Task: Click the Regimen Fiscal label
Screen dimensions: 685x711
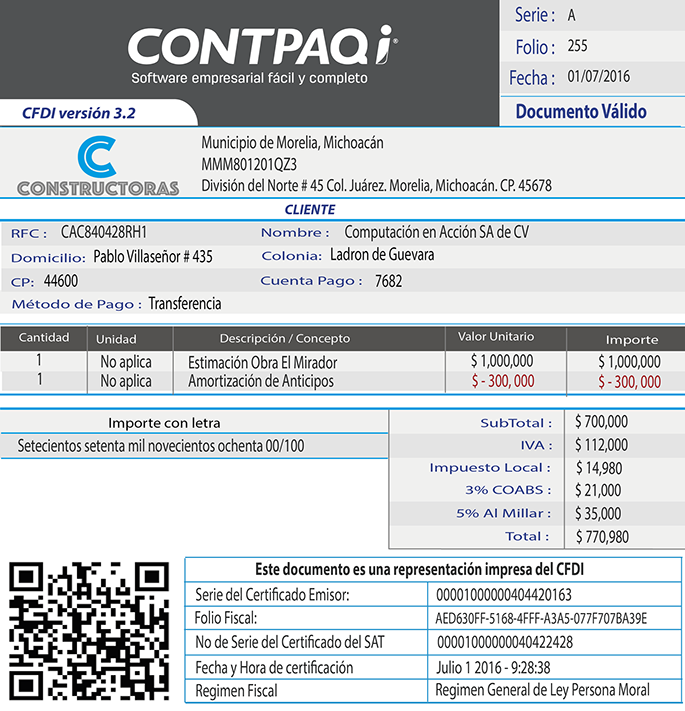Action: (x=236, y=691)
